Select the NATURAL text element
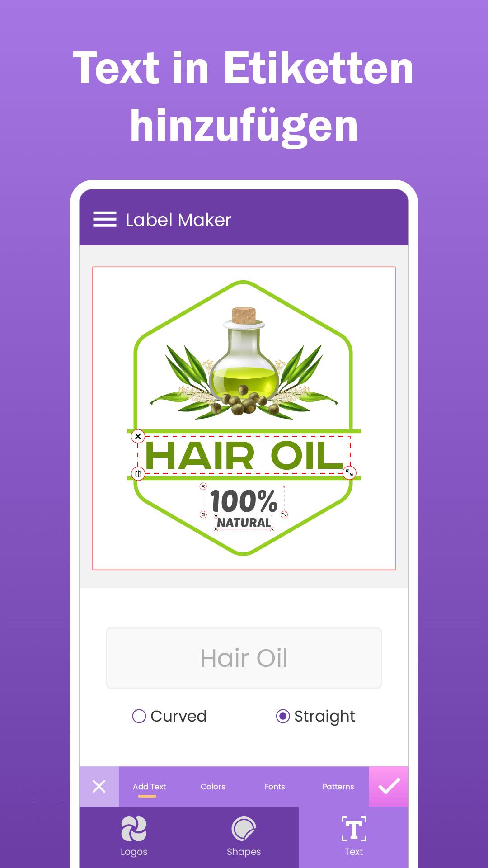Image resolution: width=488 pixels, height=868 pixels. click(244, 523)
